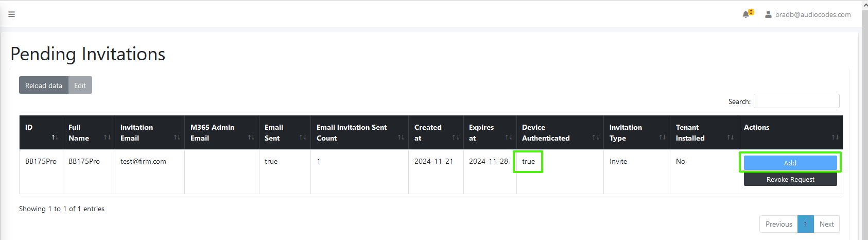Click Add for BB175Pro invitation
Image resolution: width=868 pixels, height=240 pixels.
pos(790,163)
